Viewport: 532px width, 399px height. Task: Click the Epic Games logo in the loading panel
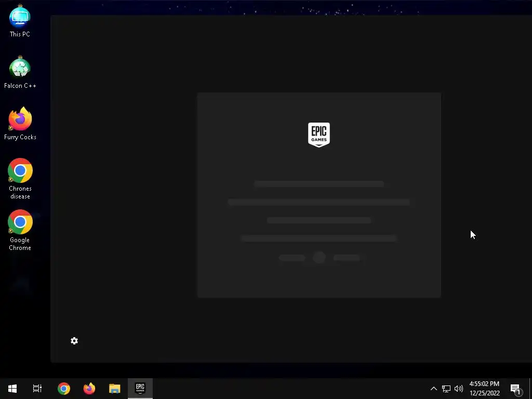pyautogui.click(x=319, y=135)
